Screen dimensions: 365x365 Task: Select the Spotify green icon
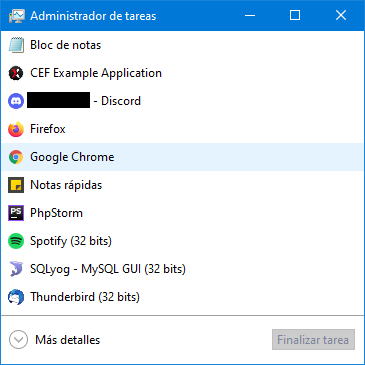click(16, 241)
